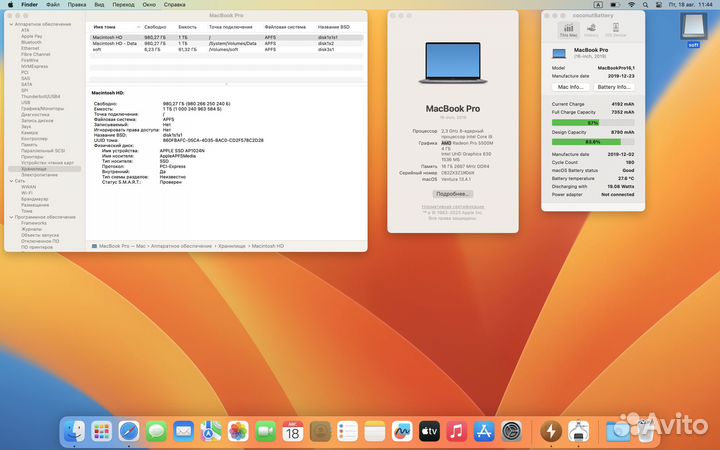
Task: Launch Freeform from the Dock
Action: 402,432
